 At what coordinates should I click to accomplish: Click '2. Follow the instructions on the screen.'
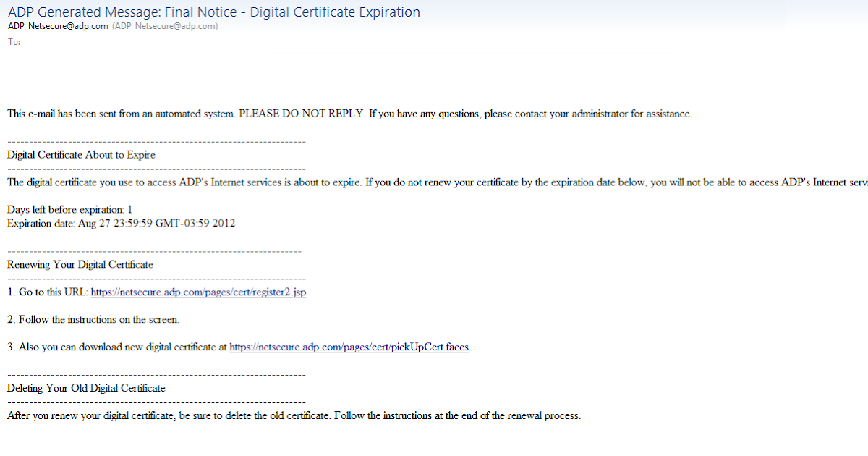click(93, 319)
